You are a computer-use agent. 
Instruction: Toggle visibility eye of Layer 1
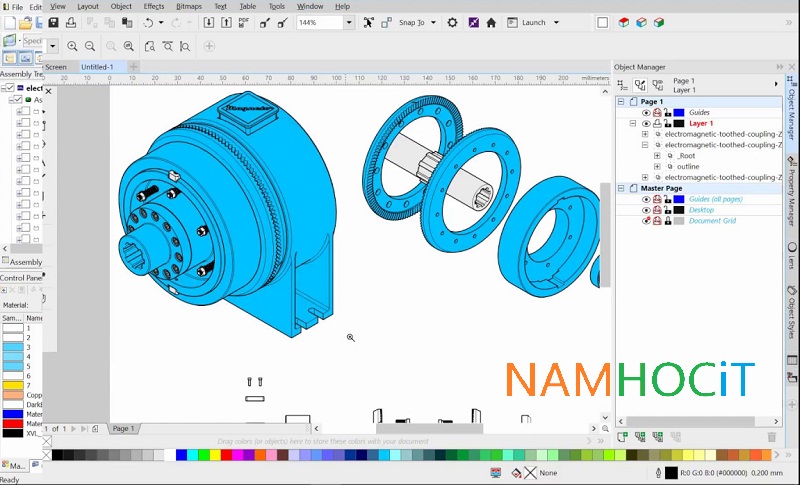point(646,123)
